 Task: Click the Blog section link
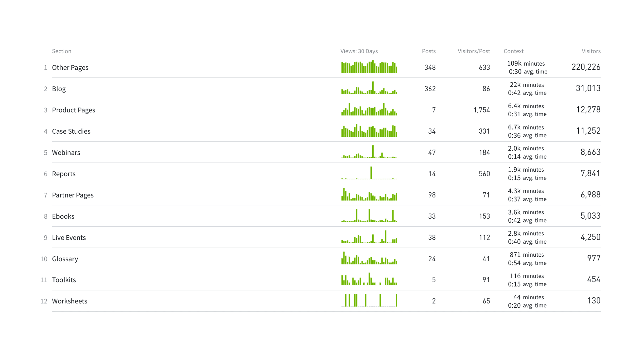point(59,89)
